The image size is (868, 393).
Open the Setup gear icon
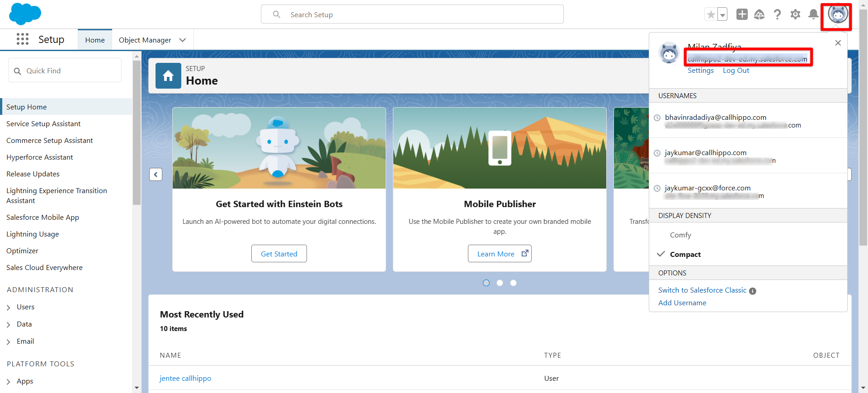(795, 14)
